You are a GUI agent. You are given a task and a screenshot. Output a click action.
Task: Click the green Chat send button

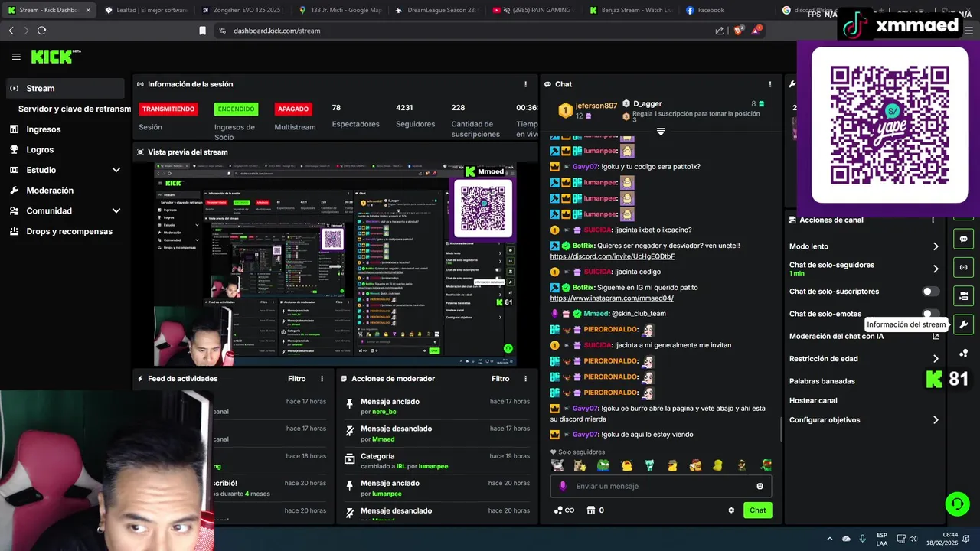click(757, 510)
